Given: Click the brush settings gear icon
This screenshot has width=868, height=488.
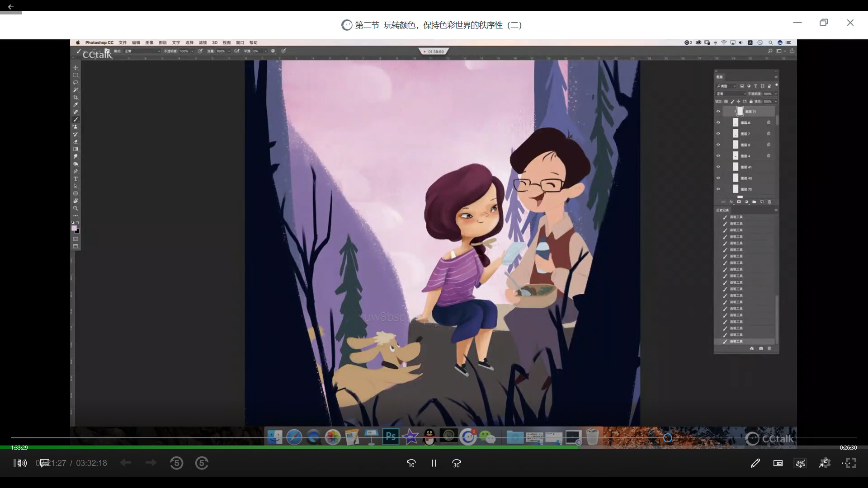Looking at the screenshot, I should 273,51.
